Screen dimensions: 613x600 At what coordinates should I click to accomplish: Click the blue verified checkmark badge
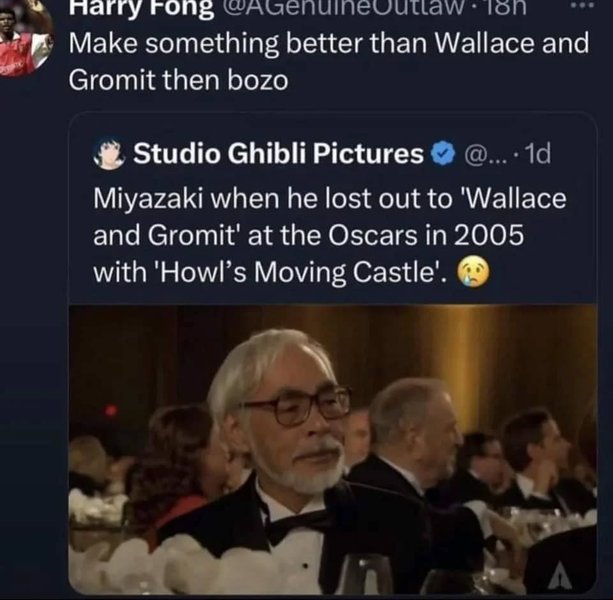pos(442,154)
